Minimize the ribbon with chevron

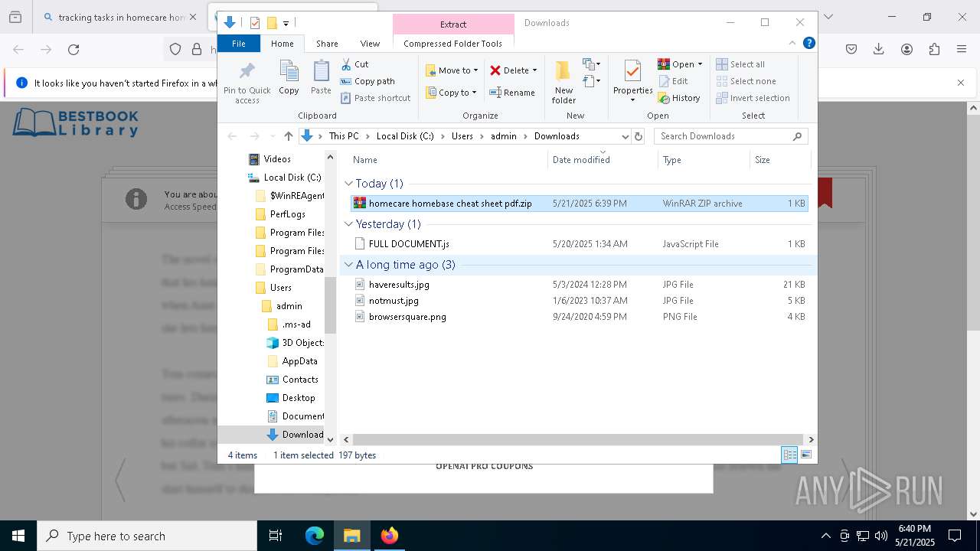coord(792,44)
